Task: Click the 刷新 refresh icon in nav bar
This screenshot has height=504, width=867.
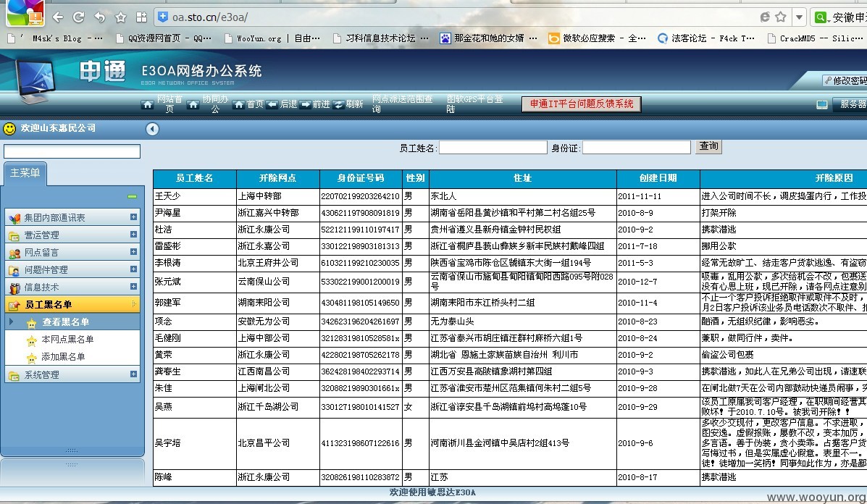Action: 338,104
